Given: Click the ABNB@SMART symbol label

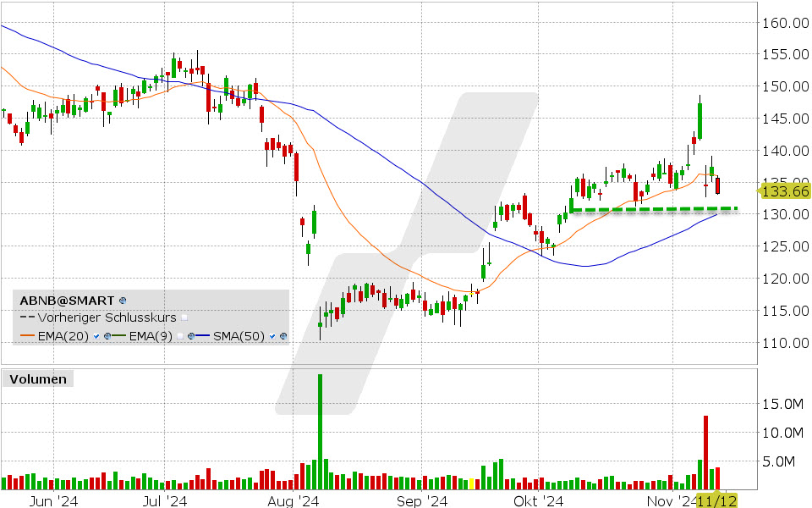Looking at the screenshot, I should pyautogui.click(x=67, y=301).
